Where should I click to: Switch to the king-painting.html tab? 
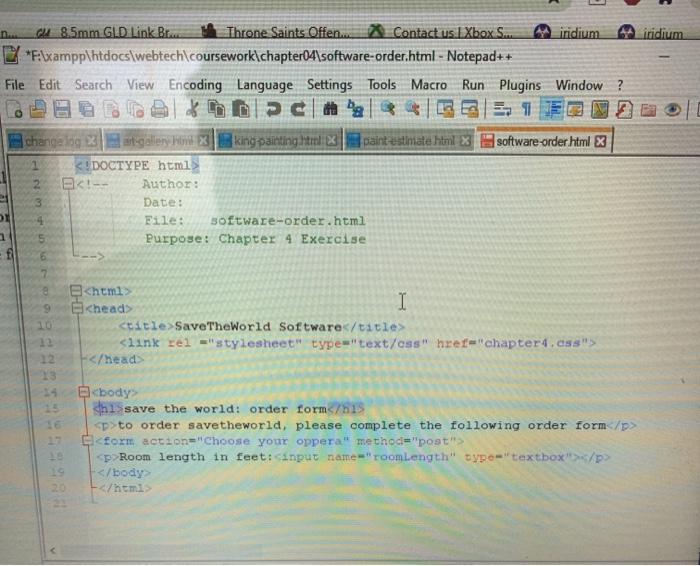pos(277,141)
